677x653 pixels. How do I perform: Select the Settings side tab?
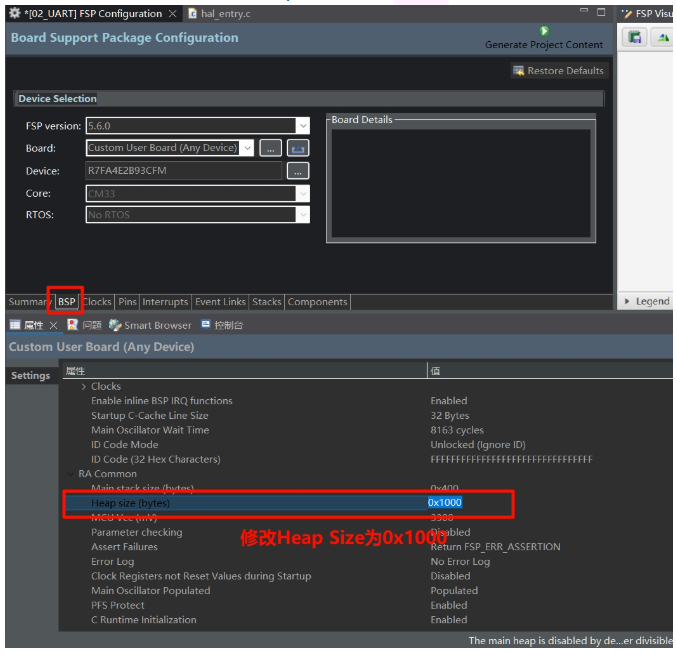[31, 376]
